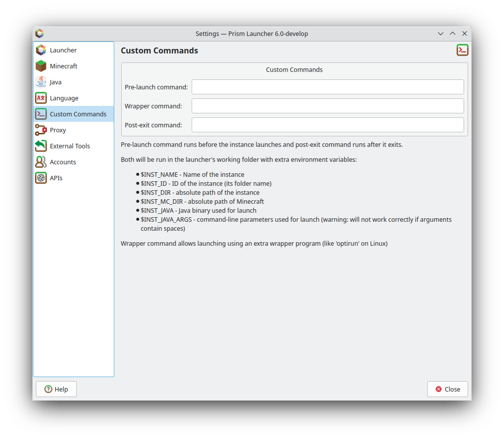The image size is (504, 439).
Task: Switch to the Minecraft settings page
Action: coord(63,66)
